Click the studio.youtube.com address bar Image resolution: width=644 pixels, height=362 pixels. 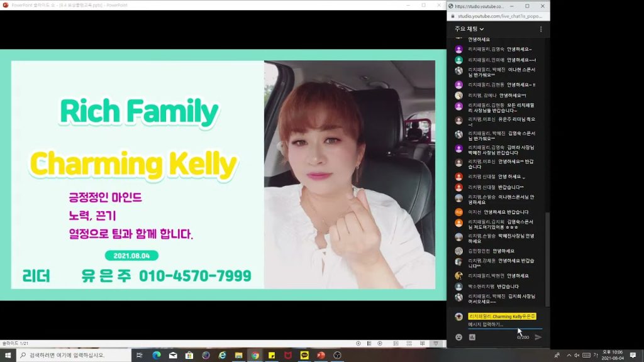click(x=497, y=16)
